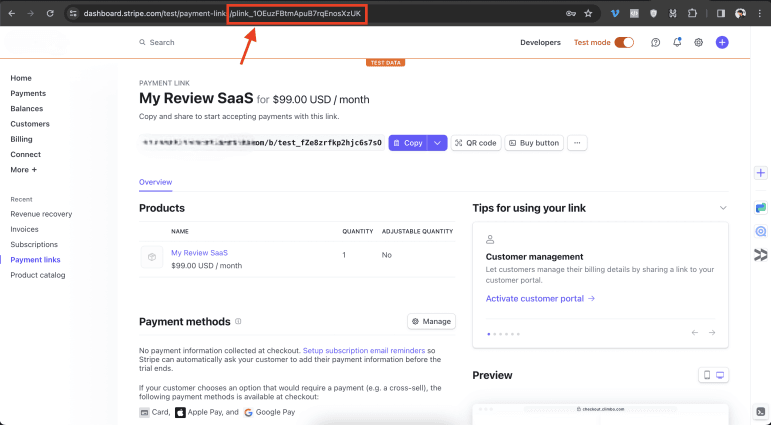This screenshot has width=771, height=425.
Task: Click next arrow in tips carousel
Action: click(711, 332)
